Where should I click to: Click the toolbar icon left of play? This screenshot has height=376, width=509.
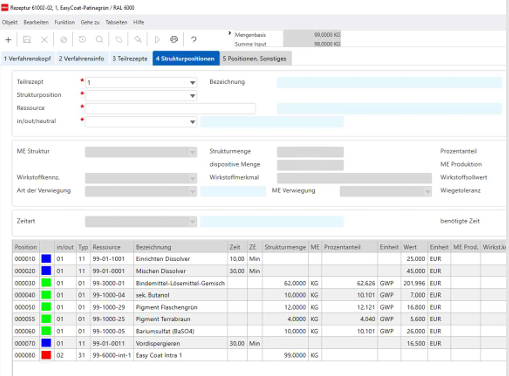(138, 40)
